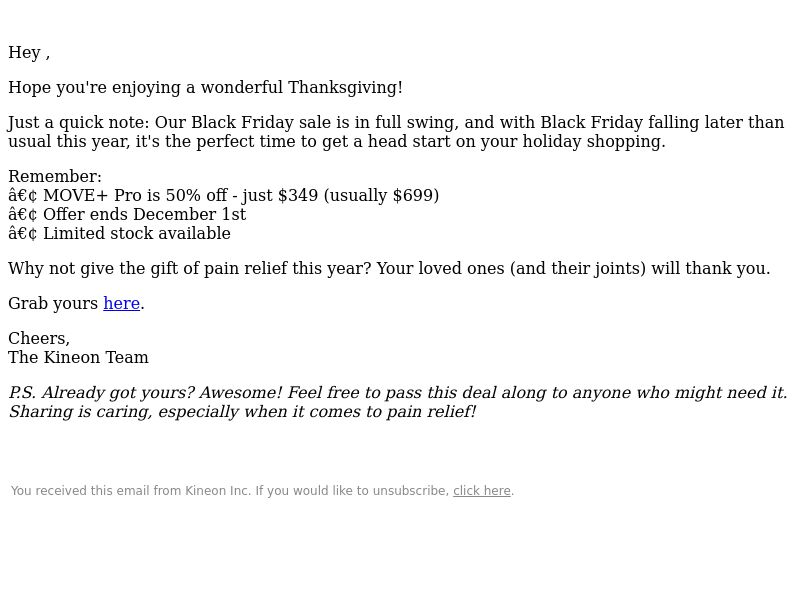Click the 'Sharing is caring' italic line
The image size is (800, 600).
(x=242, y=411)
